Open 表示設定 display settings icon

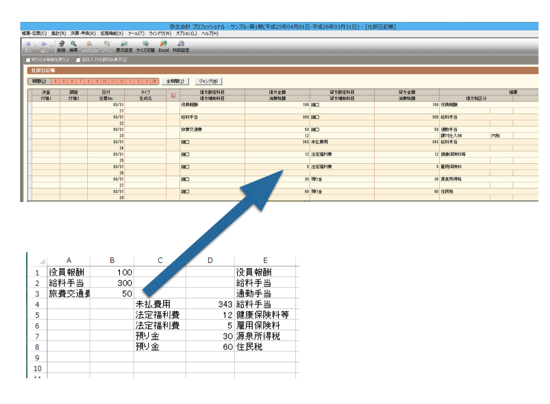pos(124,44)
